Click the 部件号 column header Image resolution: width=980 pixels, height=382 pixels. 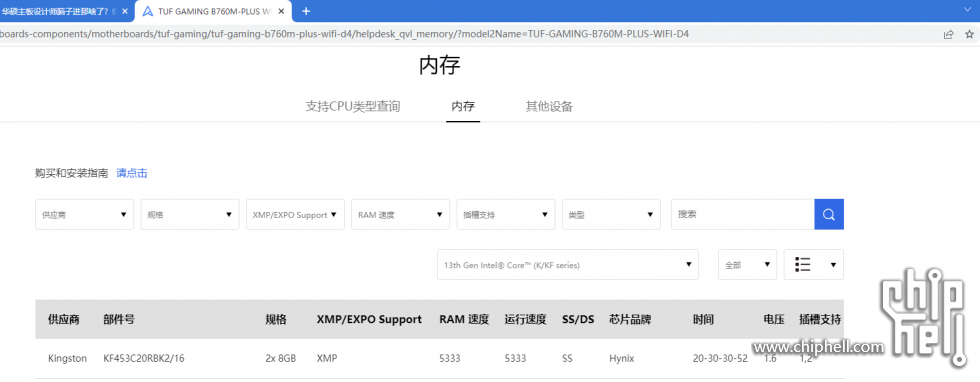tap(119, 319)
